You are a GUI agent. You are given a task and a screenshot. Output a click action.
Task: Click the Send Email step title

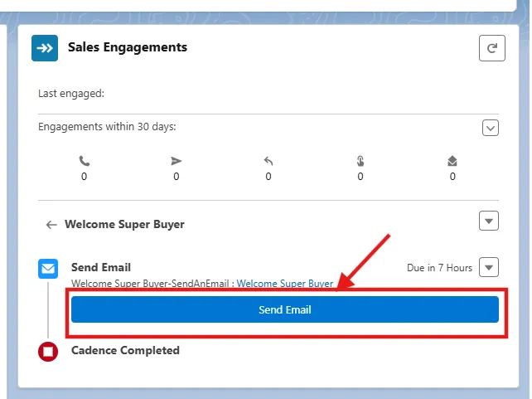point(101,267)
